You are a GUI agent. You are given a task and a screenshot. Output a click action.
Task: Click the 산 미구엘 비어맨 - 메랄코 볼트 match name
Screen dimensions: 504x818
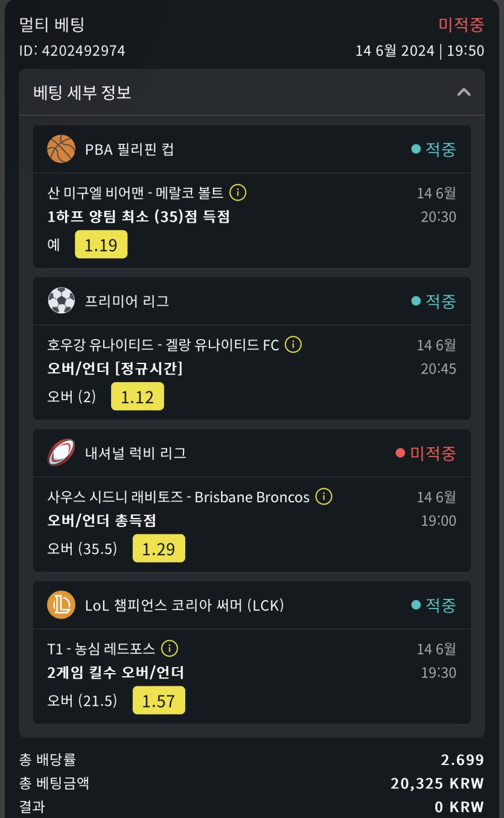pyautogui.click(x=135, y=193)
